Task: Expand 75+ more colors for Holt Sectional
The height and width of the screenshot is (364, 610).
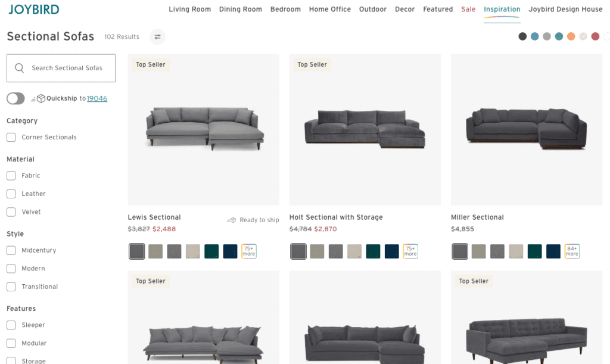Action: tap(410, 251)
